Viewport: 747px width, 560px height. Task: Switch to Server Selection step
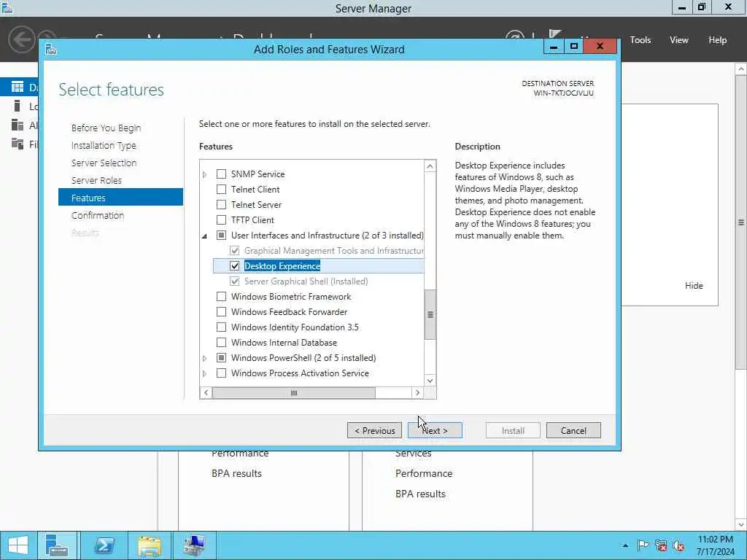[x=104, y=163]
